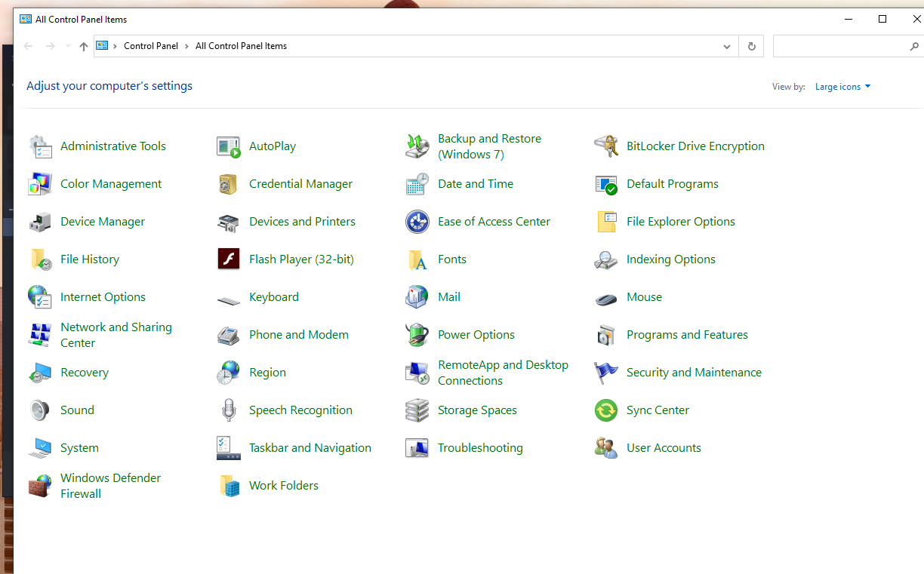
Task: Click the Up one level arrow
Action: click(x=84, y=46)
